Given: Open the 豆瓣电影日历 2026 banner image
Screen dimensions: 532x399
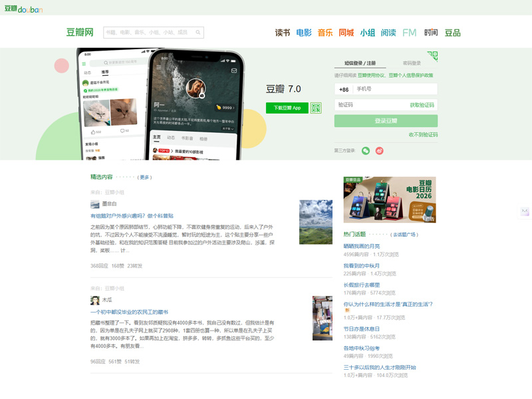Looking at the screenshot, I should tap(390, 199).
